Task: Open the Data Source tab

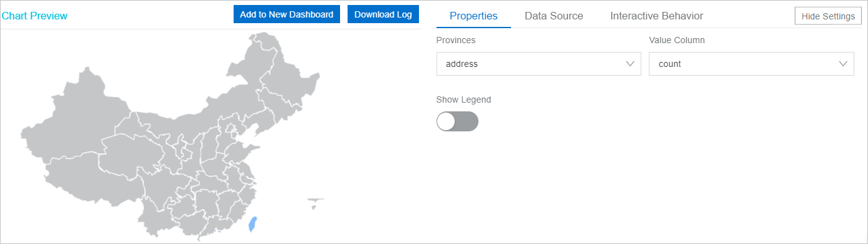Action: [x=554, y=16]
